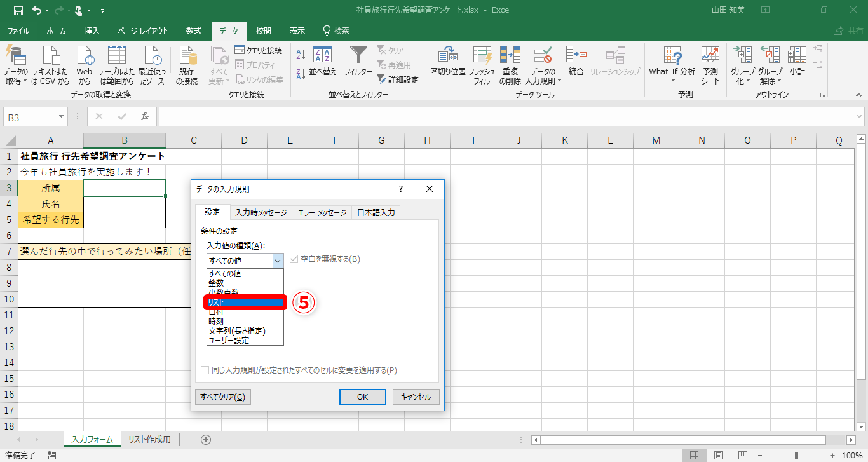This screenshot has height=462, width=868.
Task: Click the Ungroup (グループ解除) icon
Action: pyautogui.click(x=770, y=56)
